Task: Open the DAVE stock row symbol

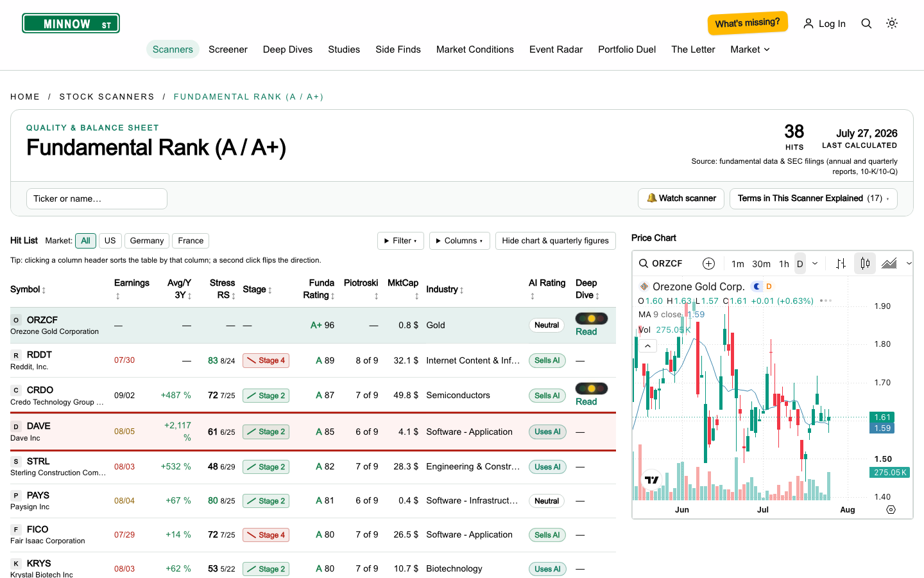Action: coord(38,426)
